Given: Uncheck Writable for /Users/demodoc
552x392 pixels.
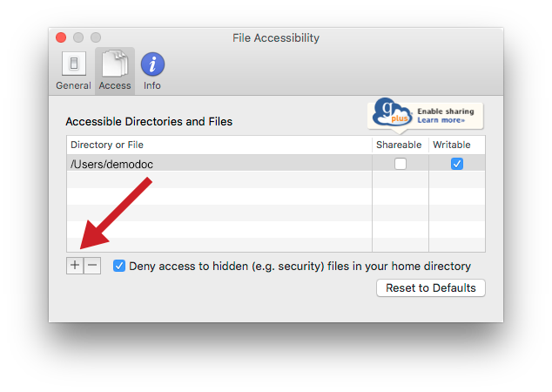Looking at the screenshot, I should 457,164.
